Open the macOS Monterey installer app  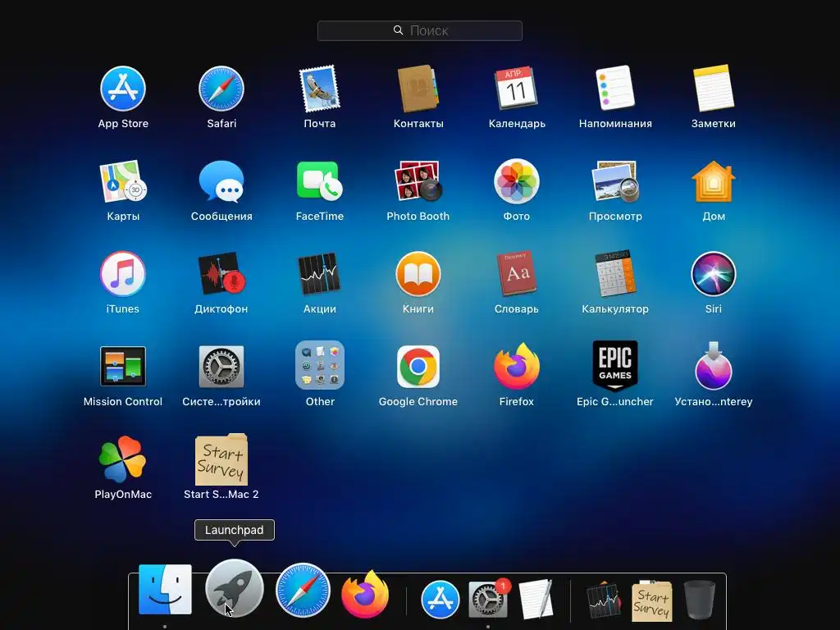point(714,366)
